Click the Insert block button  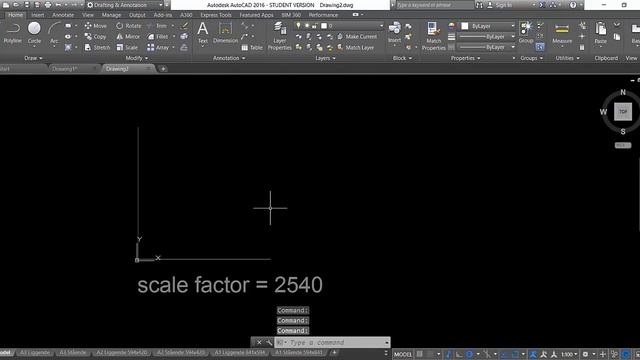(x=394, y=33)
